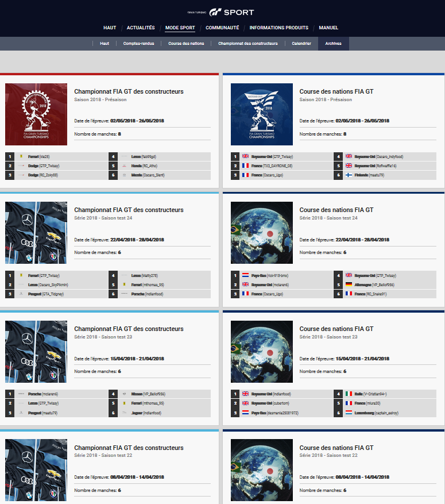This screenshot has width=445, height=504.
Task: Open the COMMUNAUTÉ menu item
Action: pyautogui.click(x=222, y=28)
